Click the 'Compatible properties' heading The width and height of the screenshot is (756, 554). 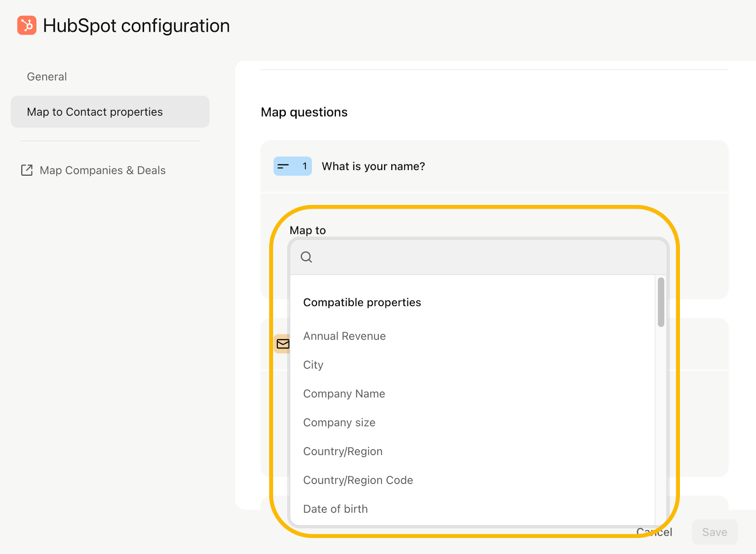(362, 302)
